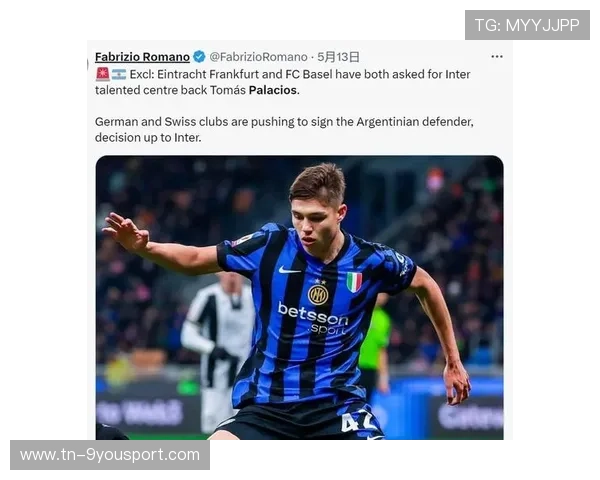Open the 5月13日 post date
The image size is (600, 480).
coord(338,57)
